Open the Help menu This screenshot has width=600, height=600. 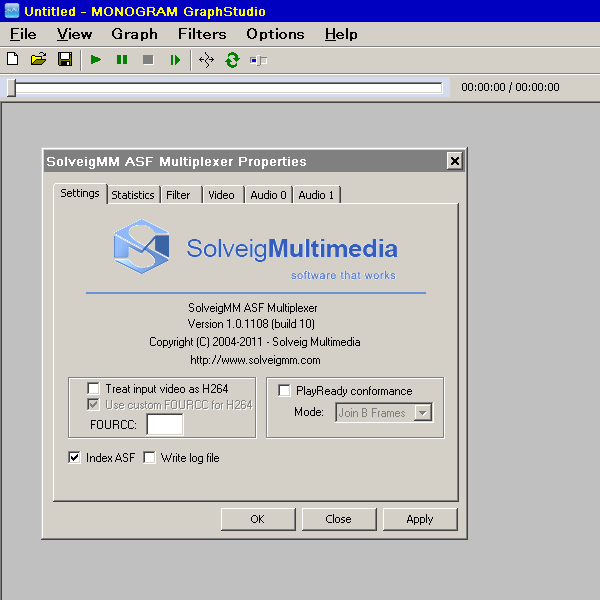pyautogui.click(x=341, y=34)
